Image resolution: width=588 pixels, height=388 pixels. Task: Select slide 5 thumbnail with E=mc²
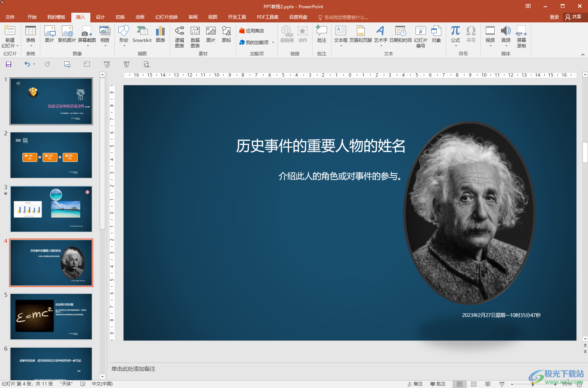51,317
